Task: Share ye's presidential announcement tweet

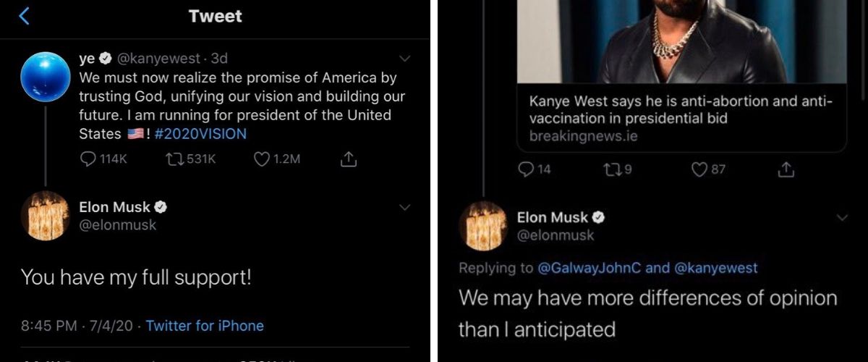Action: click(348, 159)
